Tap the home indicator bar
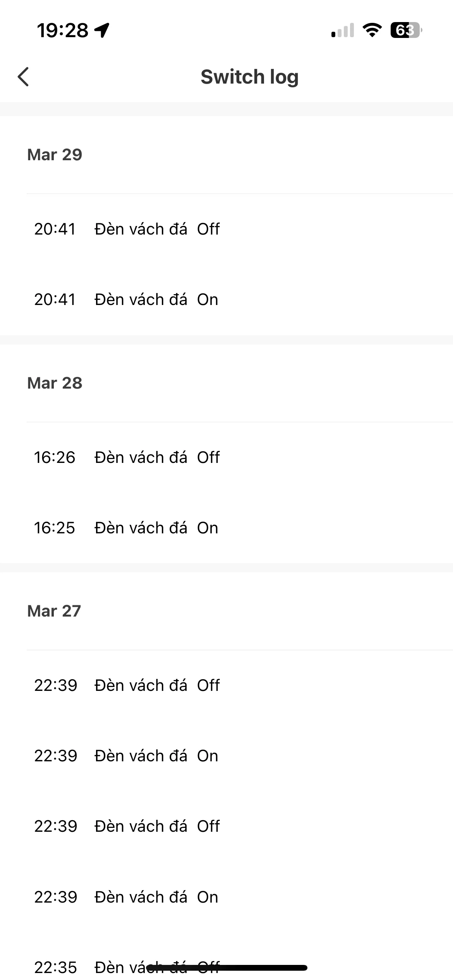The height and width of the screenshot is (980, 453). (x=227, y=968)
